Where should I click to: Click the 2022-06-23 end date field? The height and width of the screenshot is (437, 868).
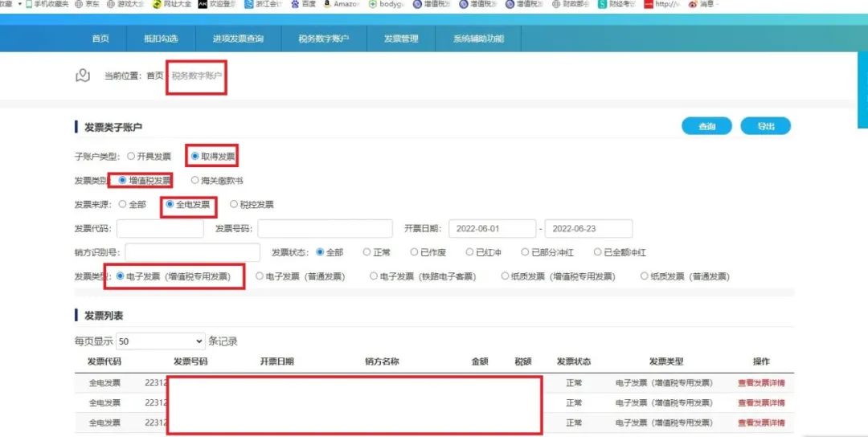pyautogui.click(x=588, y=228)
